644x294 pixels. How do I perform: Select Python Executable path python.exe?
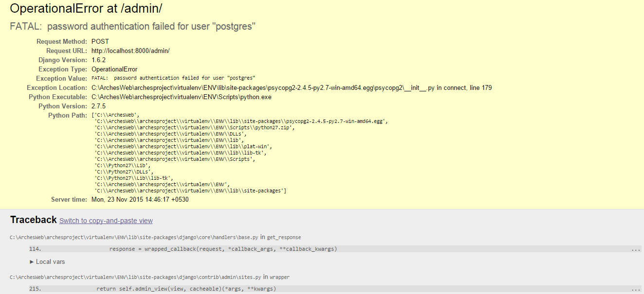181,97
